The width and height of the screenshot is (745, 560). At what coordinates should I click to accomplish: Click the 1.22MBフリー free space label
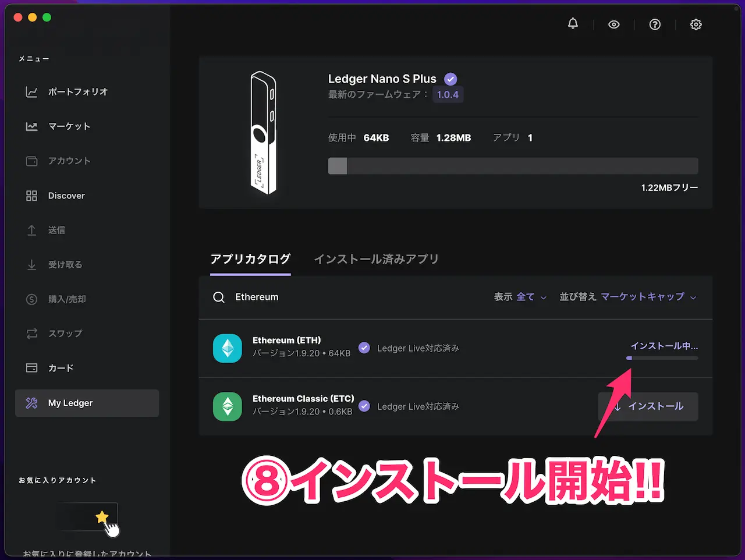click(x=669, y=187)
